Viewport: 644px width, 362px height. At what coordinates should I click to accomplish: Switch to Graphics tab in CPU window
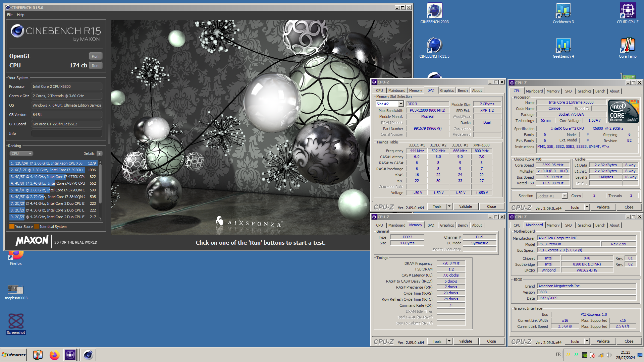584,91
